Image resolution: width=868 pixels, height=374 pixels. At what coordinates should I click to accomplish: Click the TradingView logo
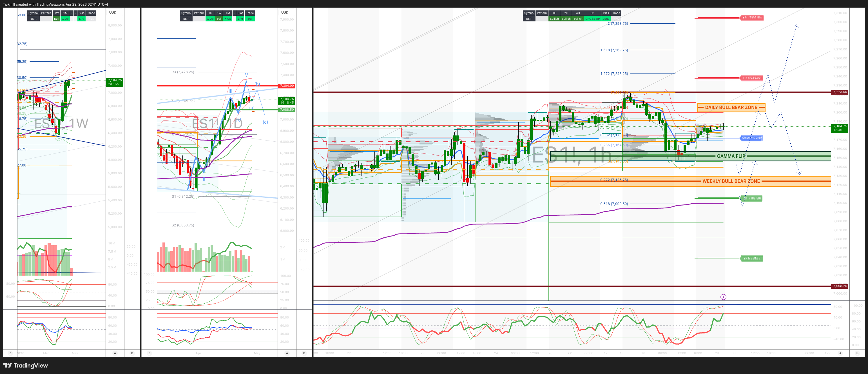[26, 366]
